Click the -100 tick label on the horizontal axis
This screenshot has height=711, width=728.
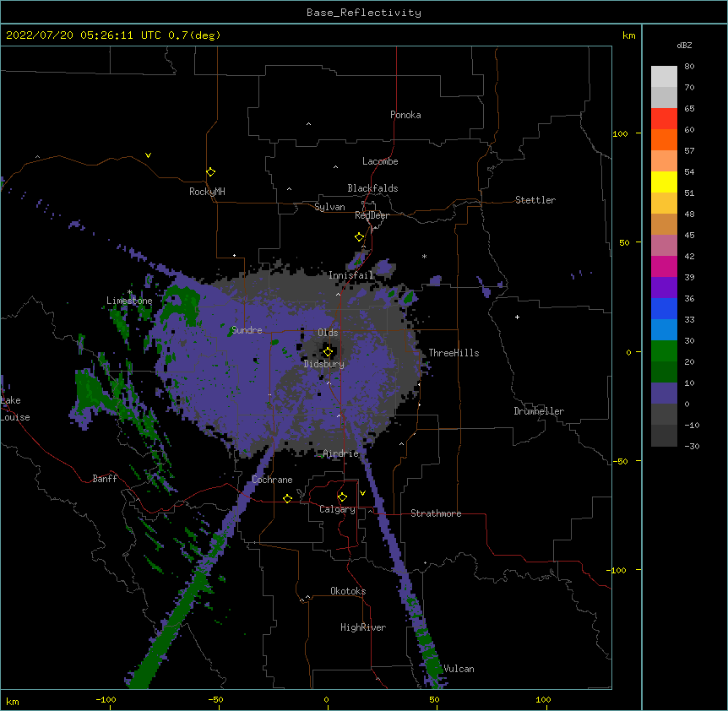click(106, 699)
